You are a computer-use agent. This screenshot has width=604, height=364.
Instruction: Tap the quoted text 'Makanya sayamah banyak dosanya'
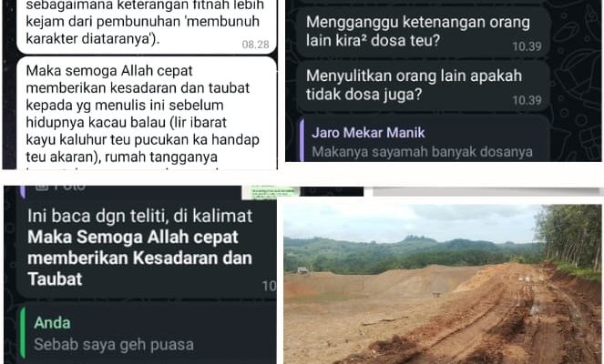422,152
